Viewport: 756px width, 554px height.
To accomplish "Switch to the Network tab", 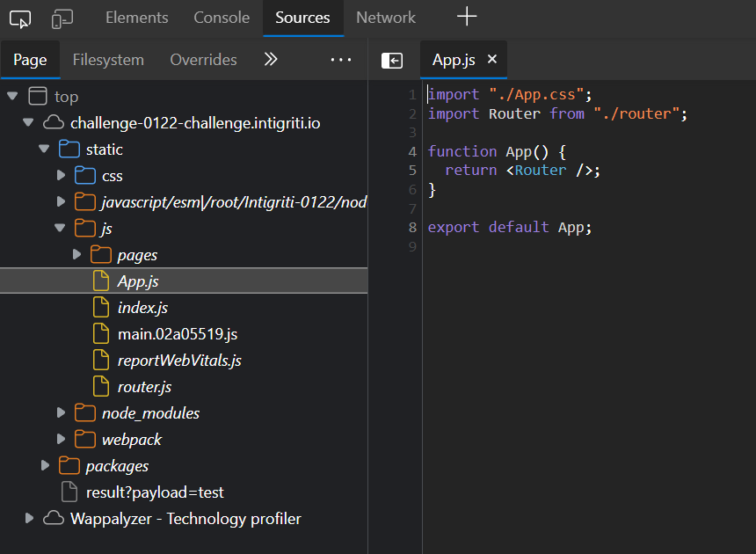I will click(385, 18).
